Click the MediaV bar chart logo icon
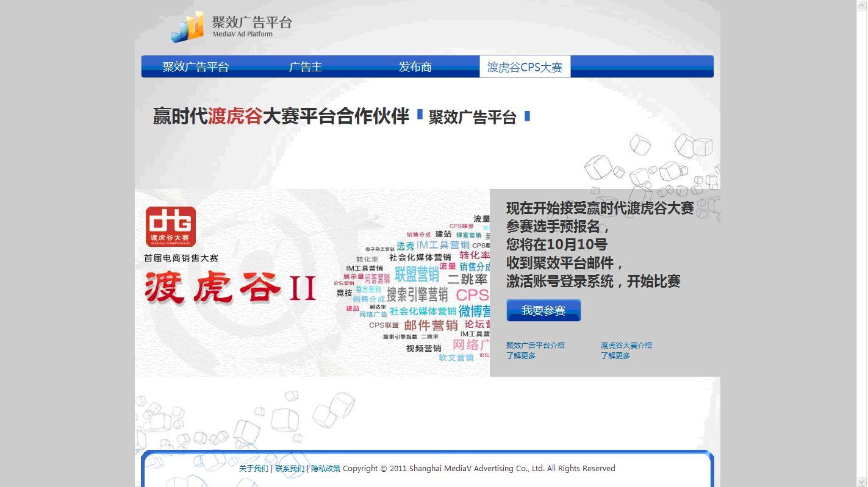 pos(187,27)
